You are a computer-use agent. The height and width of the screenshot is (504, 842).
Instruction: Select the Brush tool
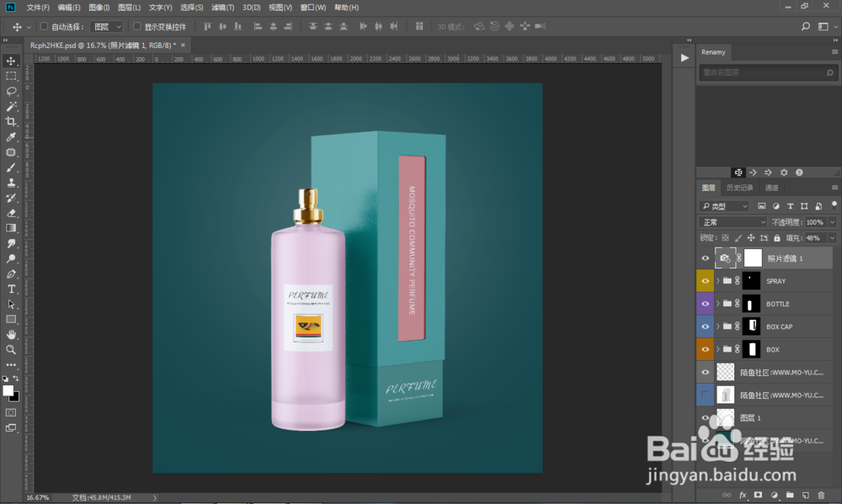pos(11,167)
